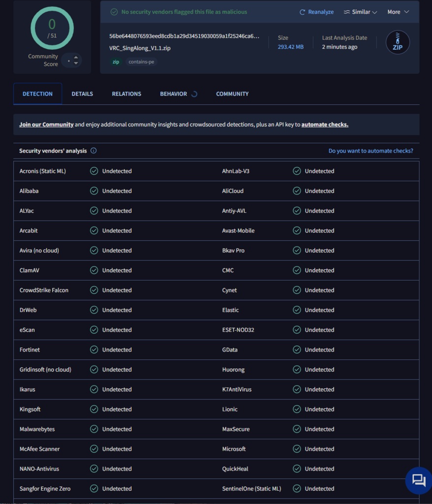Click the Antiy-AVL undetected check icon
The width and height of the screenshot is (432, 504).
click(297, 211)
